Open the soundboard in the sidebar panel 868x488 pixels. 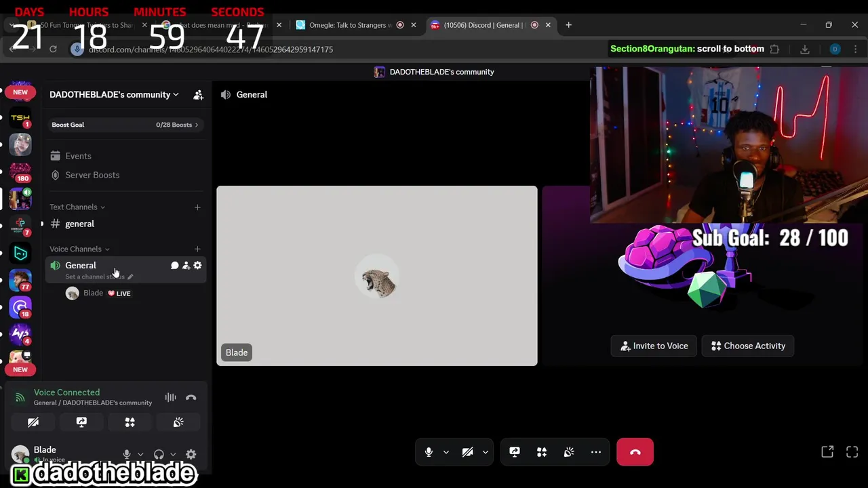tap(178, 422)
